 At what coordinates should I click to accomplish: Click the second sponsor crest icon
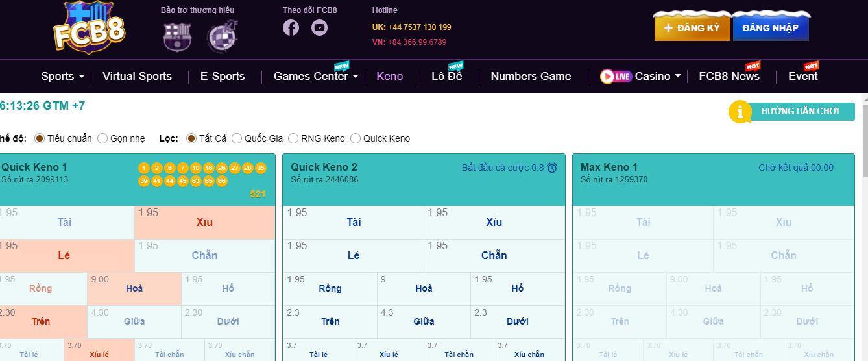[x=221, y=36]
